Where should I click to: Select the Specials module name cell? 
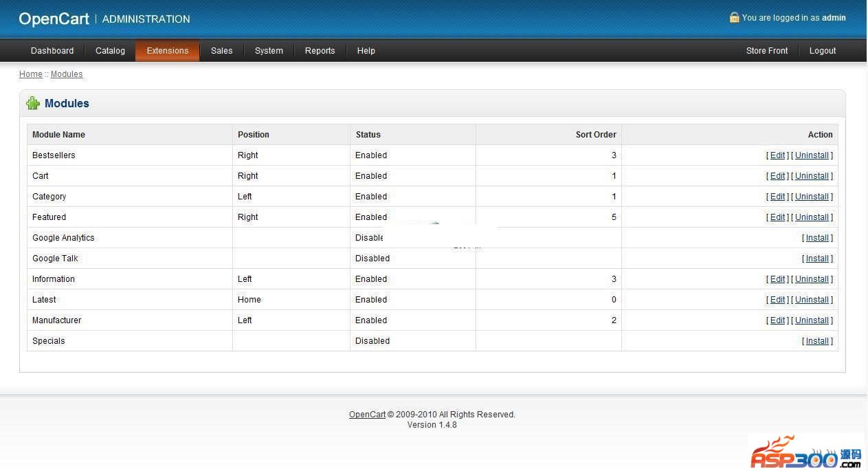pyautogui.click(x=130, y=341)
